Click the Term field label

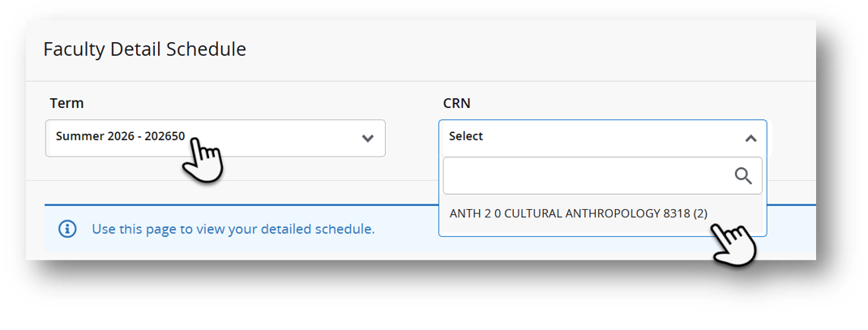66,103
